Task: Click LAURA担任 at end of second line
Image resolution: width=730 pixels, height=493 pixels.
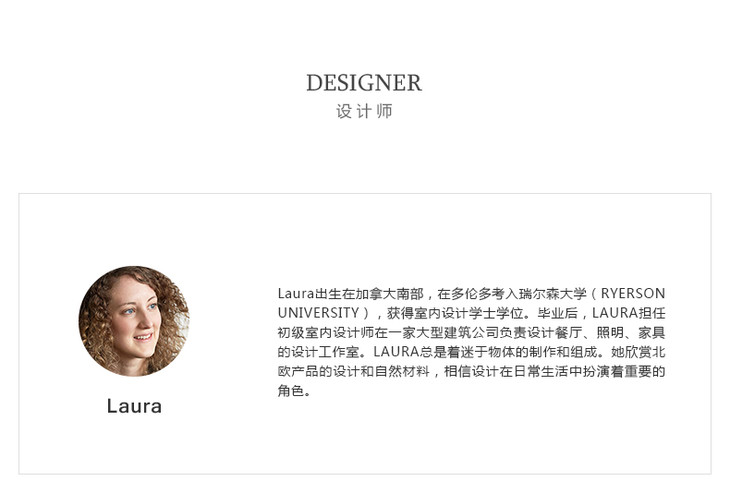Action: (x=629, y=313)
